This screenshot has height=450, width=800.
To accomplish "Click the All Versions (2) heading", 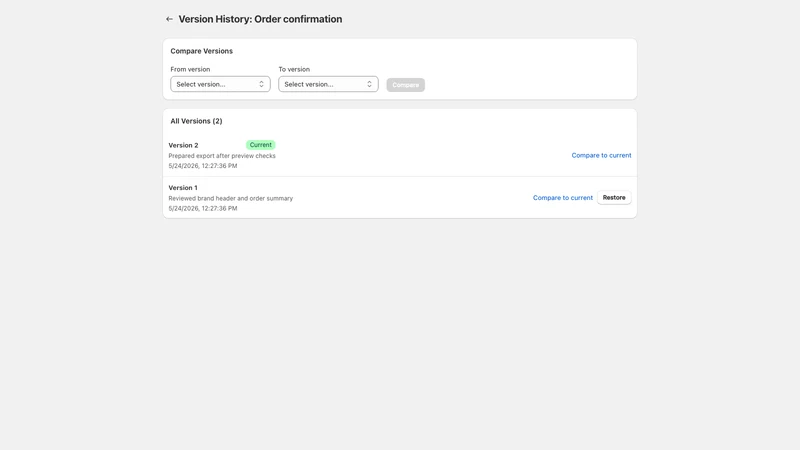I will 196,121.
